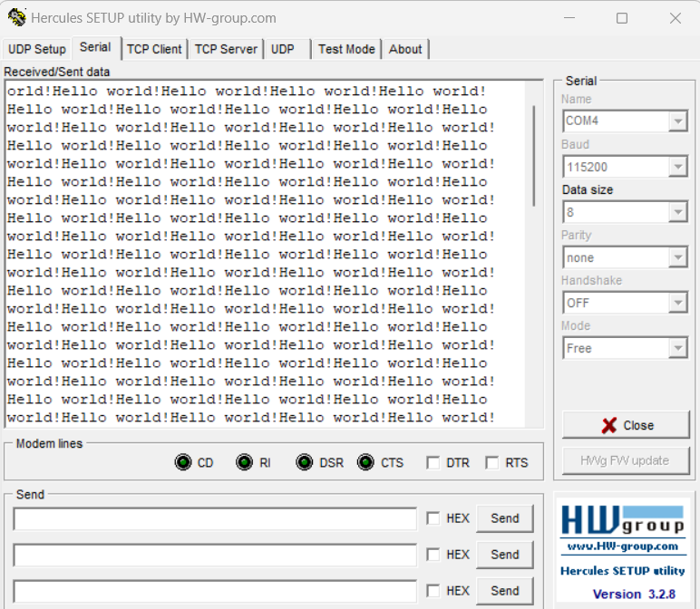Click the received data vertical scrollbar

(533, 154)
